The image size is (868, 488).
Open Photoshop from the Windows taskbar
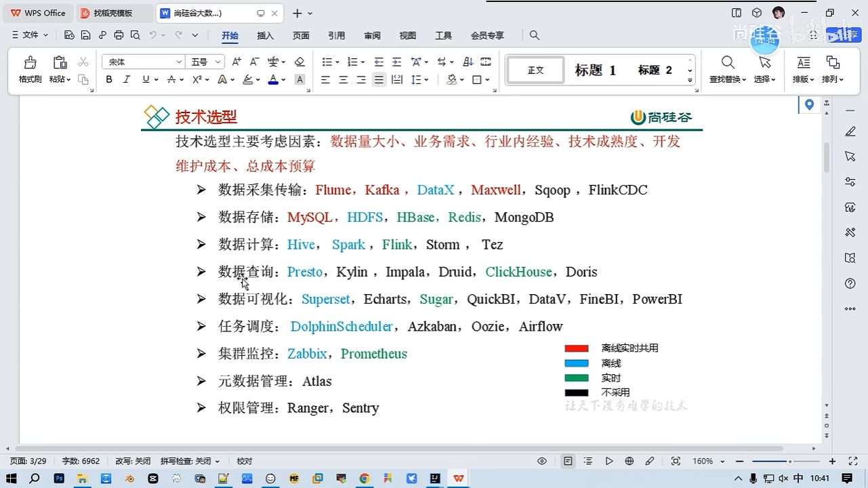coord(59,479)
